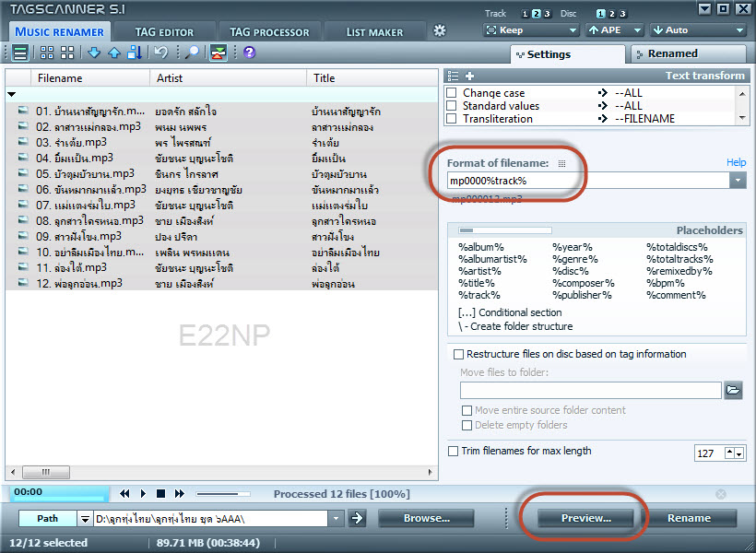Collapse the file group triangle

pyautogui.click(x=12, y=95)
